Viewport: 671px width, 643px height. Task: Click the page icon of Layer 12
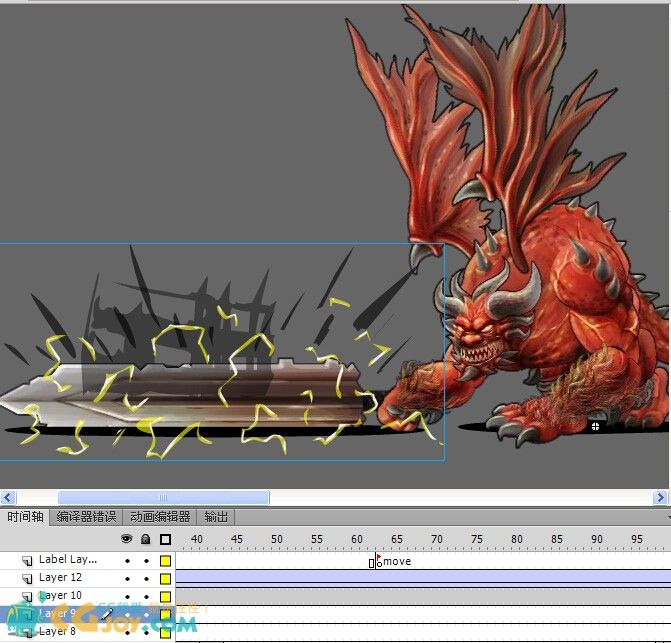pos(27,578)
